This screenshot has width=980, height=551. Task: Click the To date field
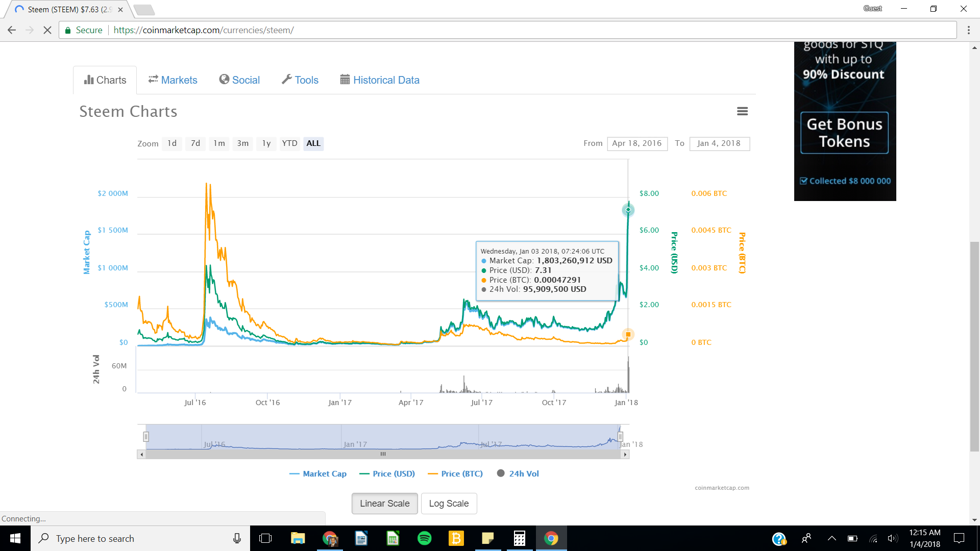pyautogui.click(x=719, y=143)
